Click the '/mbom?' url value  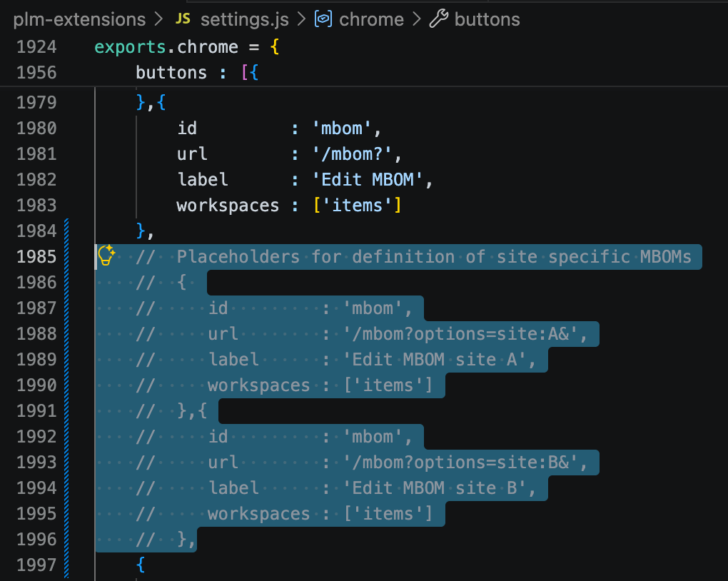point(351,153)
